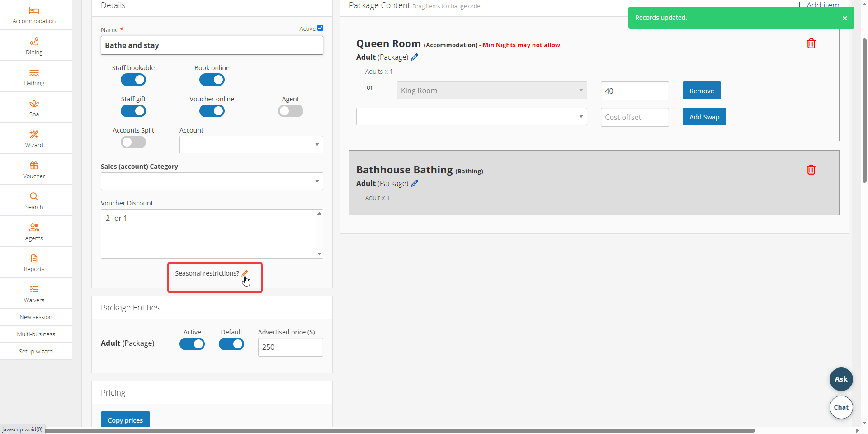Open the Sales (account) Category dropdown
Image resolution: width=868 pixels, height=434 pixels.
click(212, 181)
